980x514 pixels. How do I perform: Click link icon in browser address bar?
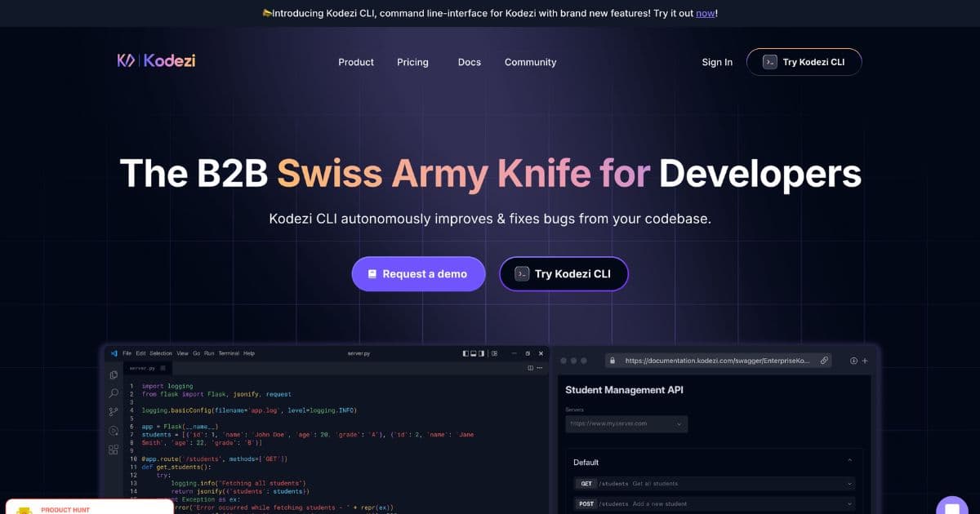(x=824, y=361)
